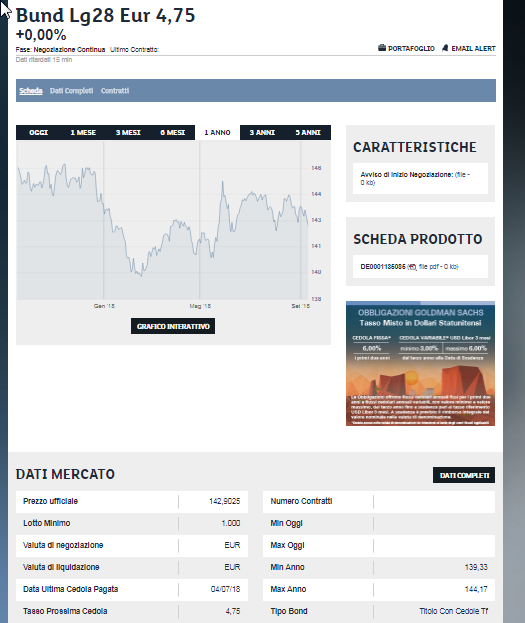Open the DE0001135085 product sheet link
525x623 pixels.
coord(383,267)
